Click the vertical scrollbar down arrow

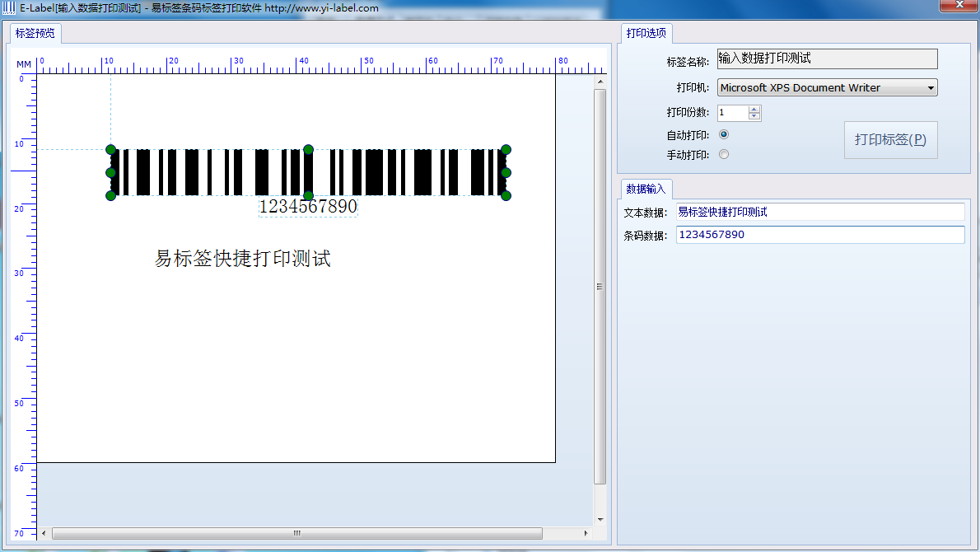(x=600, y=520)
